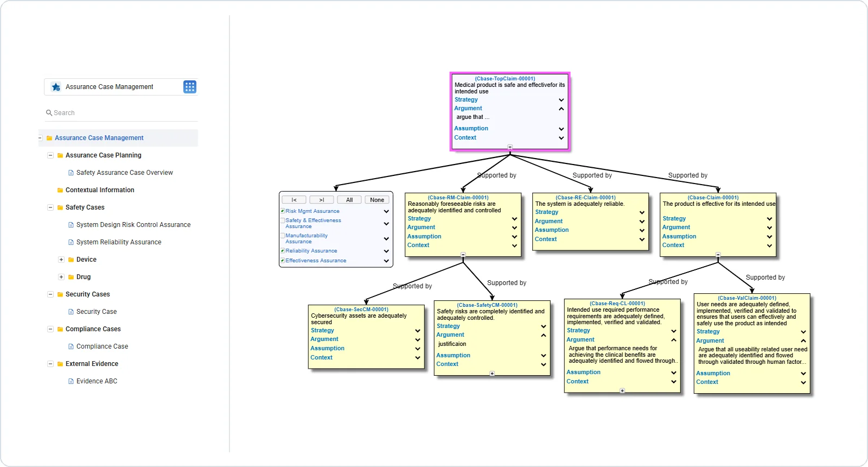The image size is (868, 467).
Task: Click the None button in filter panel
Action: pos(377,200)
